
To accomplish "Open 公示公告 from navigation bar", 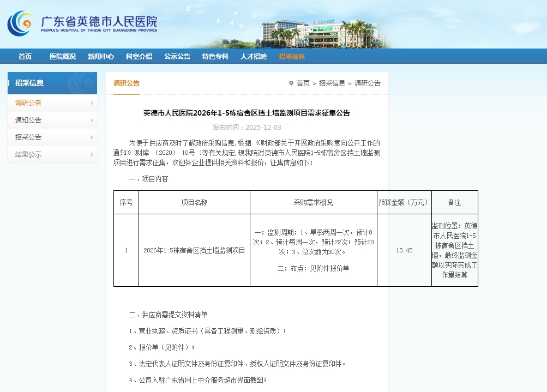I will pos(177,57).
